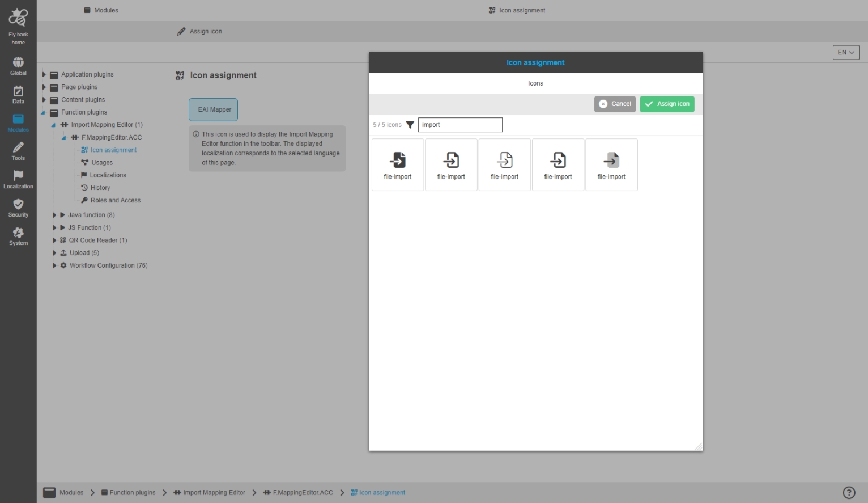Collapse the Function plugins tree node

43,112
